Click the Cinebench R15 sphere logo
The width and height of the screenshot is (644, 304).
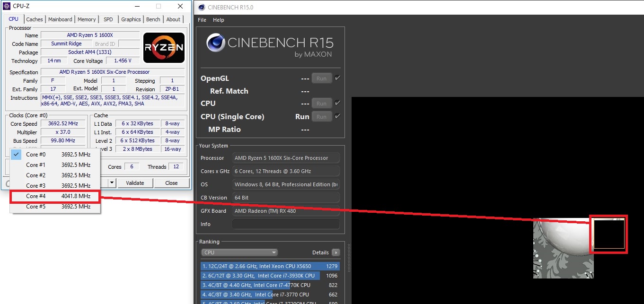(215, 43)
